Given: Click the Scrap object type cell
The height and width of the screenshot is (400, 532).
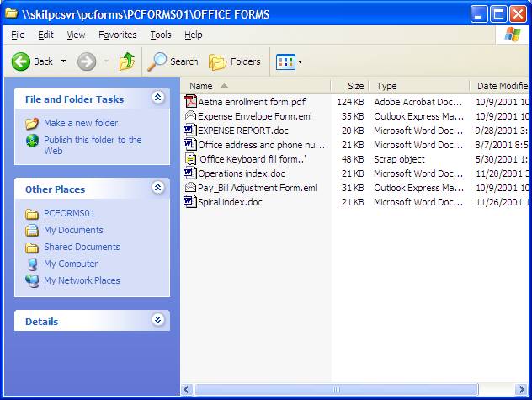Looking at the screenshot, I should pyautogui.click(x=399, y=159).
